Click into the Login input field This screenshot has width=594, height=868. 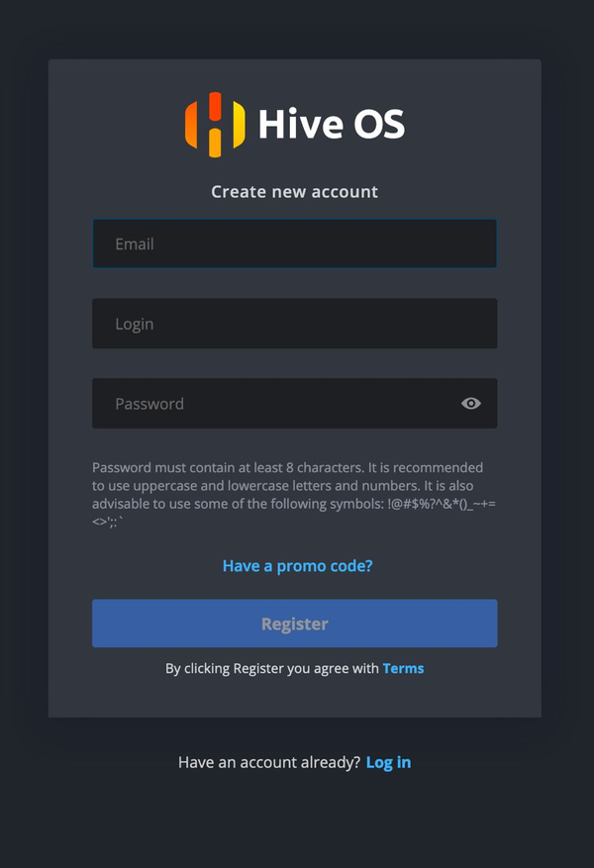(294, 324)
